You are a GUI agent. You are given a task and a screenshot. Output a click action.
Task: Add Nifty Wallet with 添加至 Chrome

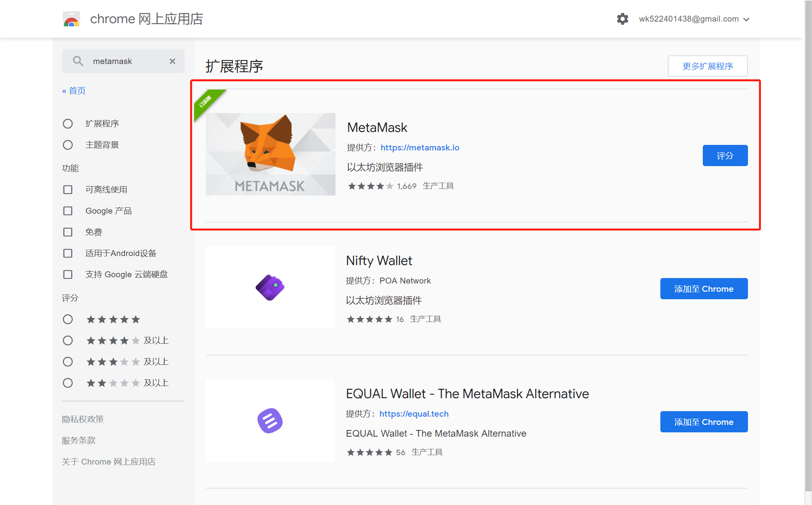(x=704, y=289)
